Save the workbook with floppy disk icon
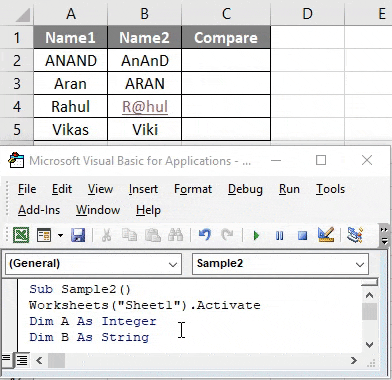Screen dimensions: 392x380 point(78,235)
